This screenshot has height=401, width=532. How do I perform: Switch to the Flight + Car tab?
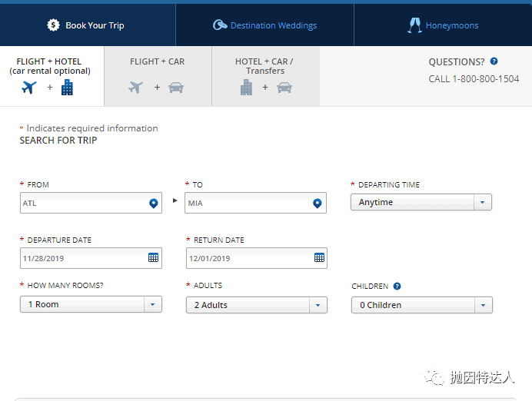coord(157,76)
